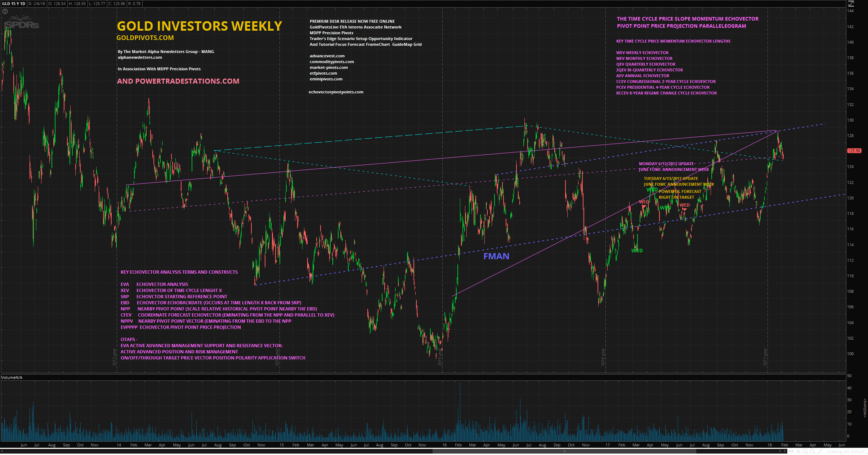The height and width of the screenshot is (455, 868).
Task: Select the crosshair pan tool icon
Action: [x=798, y=451]
